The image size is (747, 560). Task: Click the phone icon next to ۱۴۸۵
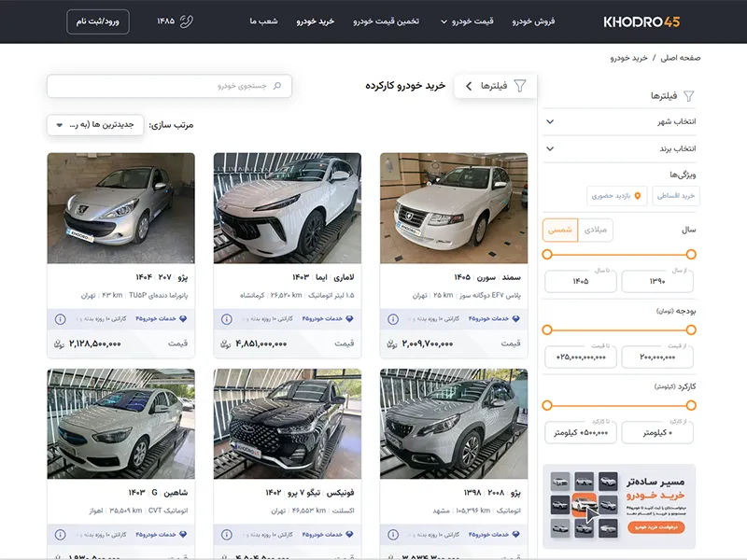coord(186,21)
